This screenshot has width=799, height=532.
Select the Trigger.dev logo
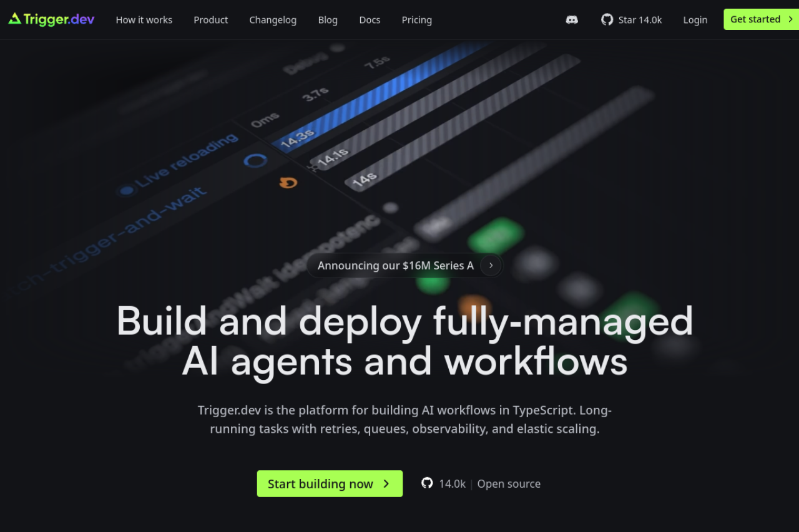point(50,19)
